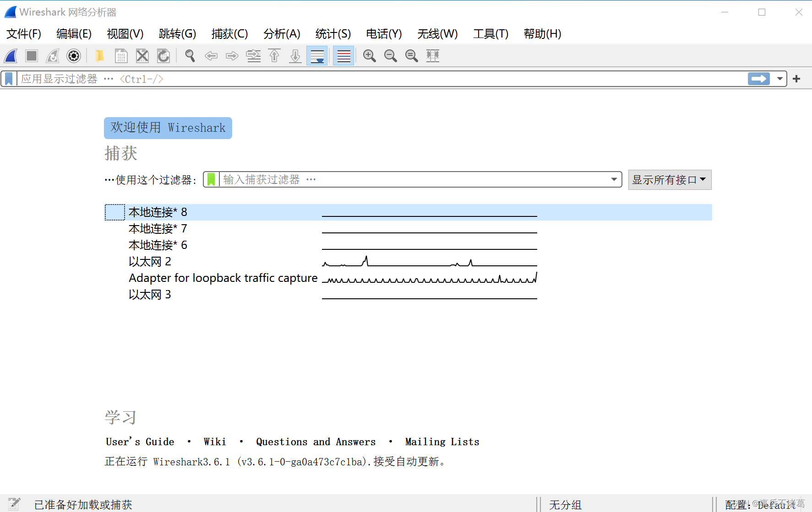812x512 pixels.
Task: Open the 文件(F) menu
Action: (x=24, y=34)
